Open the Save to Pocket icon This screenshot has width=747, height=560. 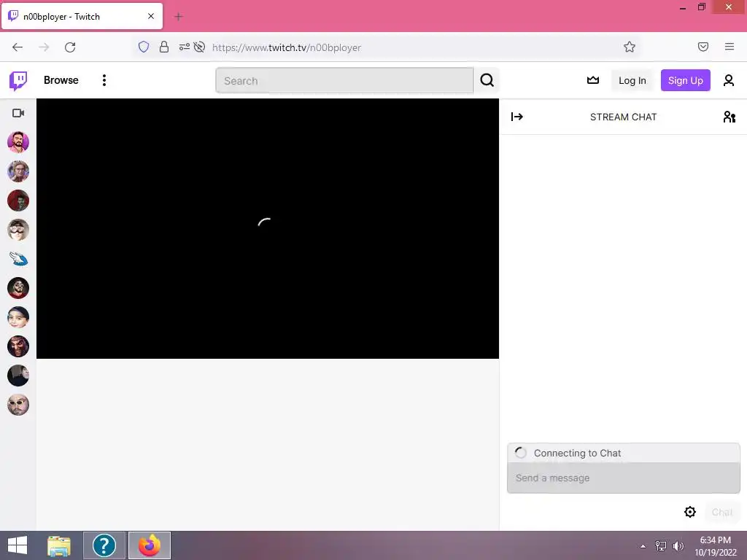pyautogui.click(x=703, y=47)
